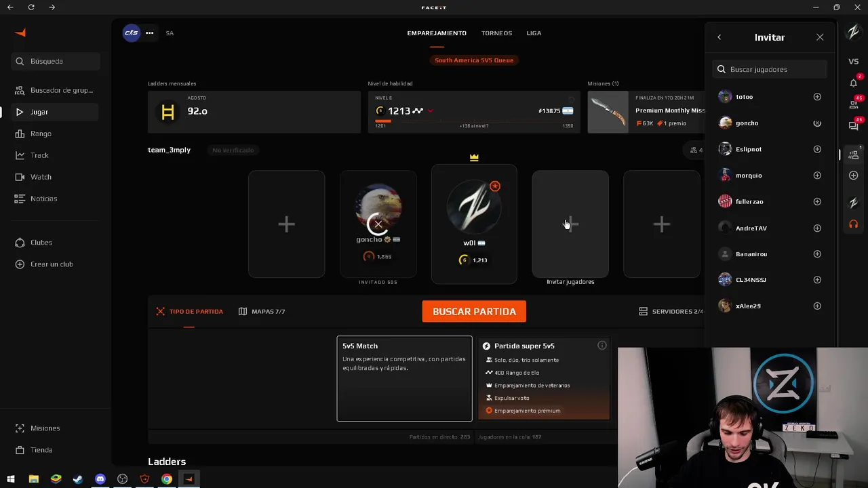Viewport: 868px width, 488px height.
Task: Invite morquio with the plus icon
Action: (817, 176)
